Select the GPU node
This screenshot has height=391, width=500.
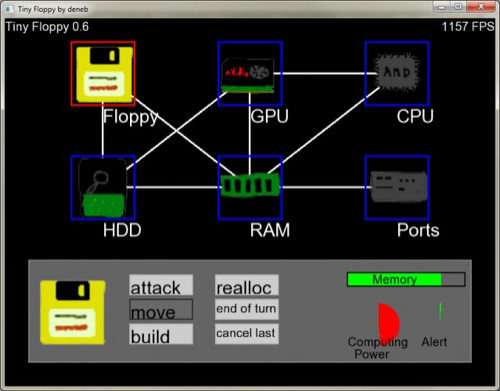click(x=250, y=74)
